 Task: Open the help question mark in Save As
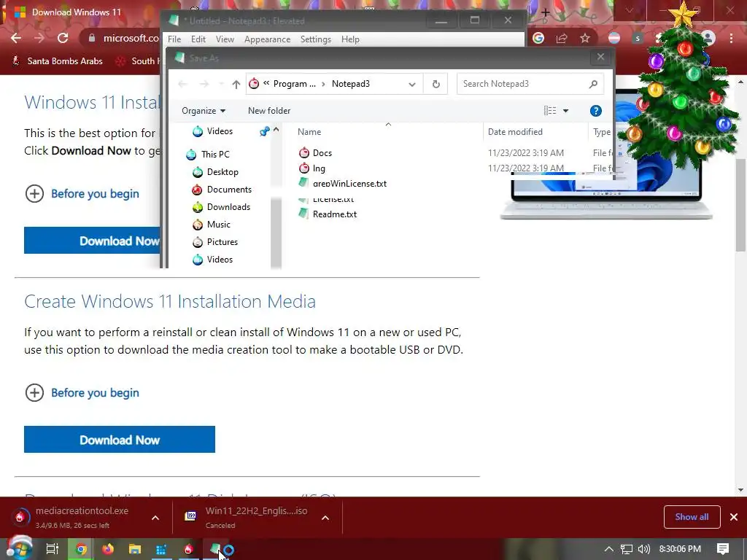coord(595,111)
